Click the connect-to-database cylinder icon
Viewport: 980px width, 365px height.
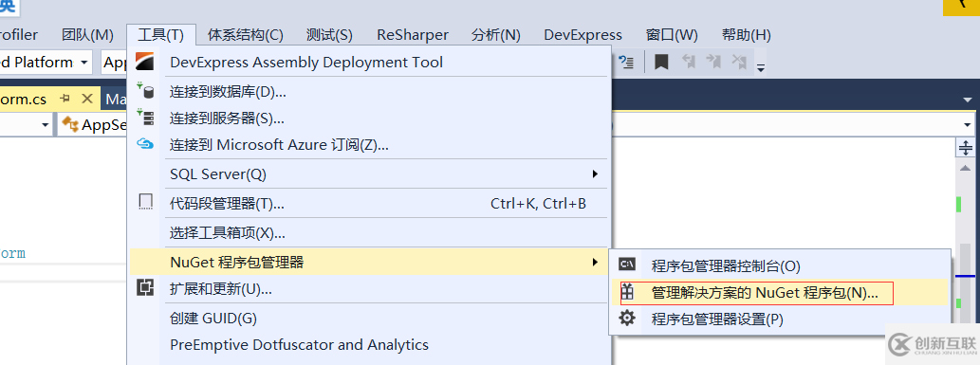145,92
